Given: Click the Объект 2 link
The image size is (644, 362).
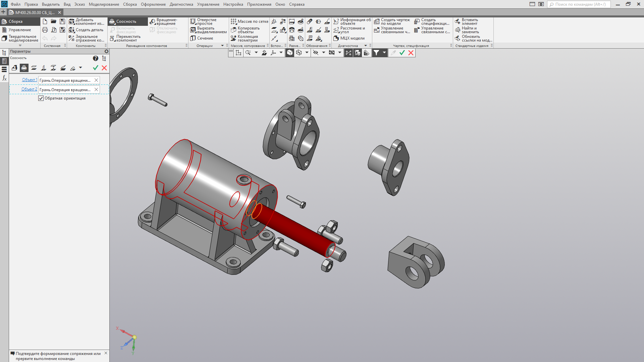Looking at the screenshot, I should (29, 89).
